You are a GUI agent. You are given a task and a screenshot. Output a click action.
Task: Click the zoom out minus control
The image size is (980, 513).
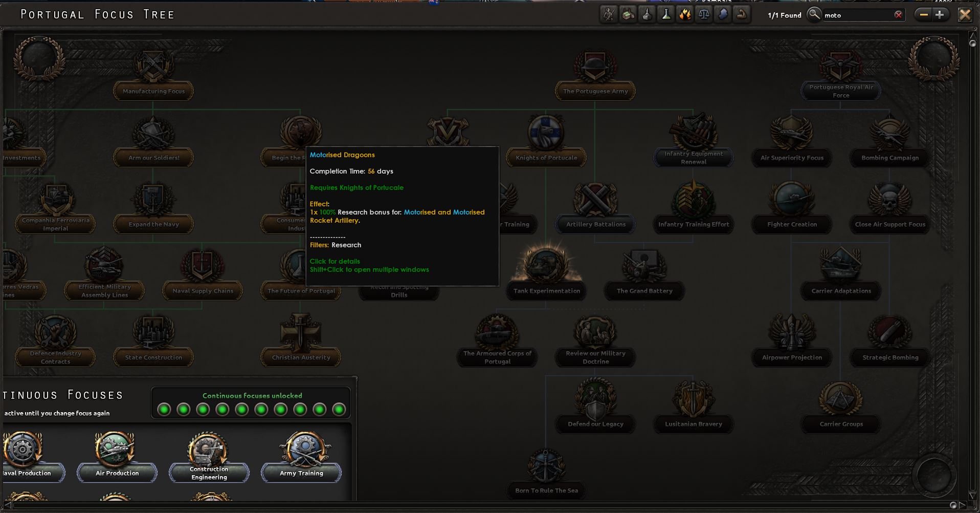point(924,14)
